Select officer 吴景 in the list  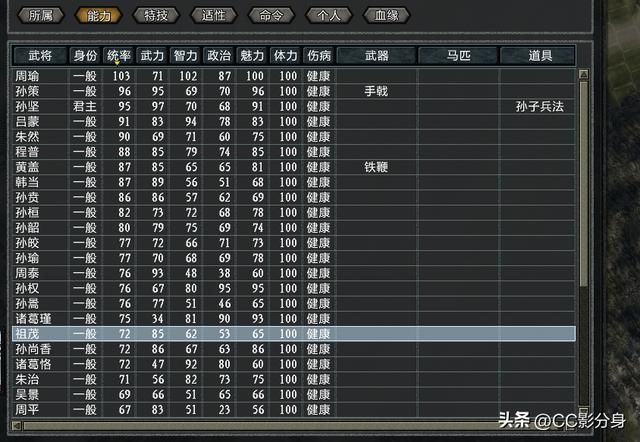[294, 394]
